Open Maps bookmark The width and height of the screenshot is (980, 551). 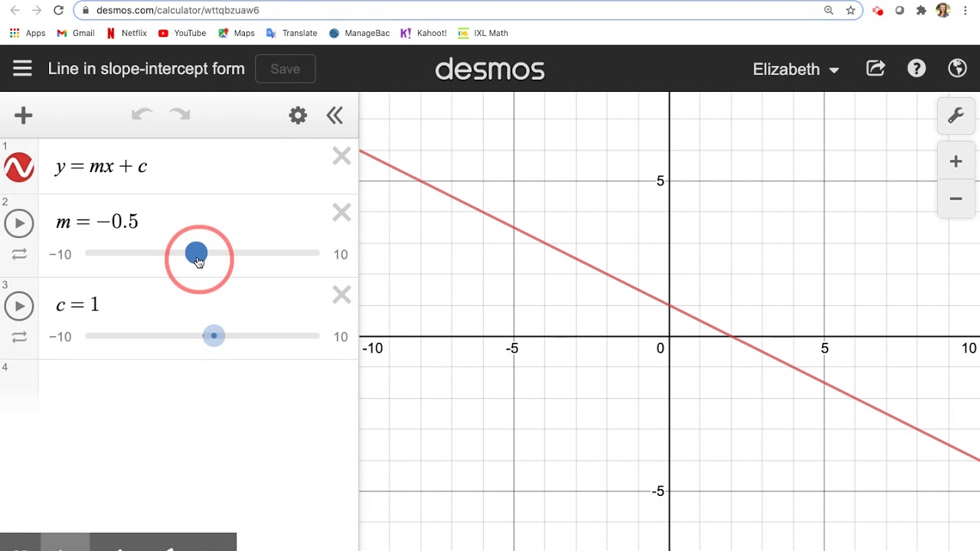(237, 33)
